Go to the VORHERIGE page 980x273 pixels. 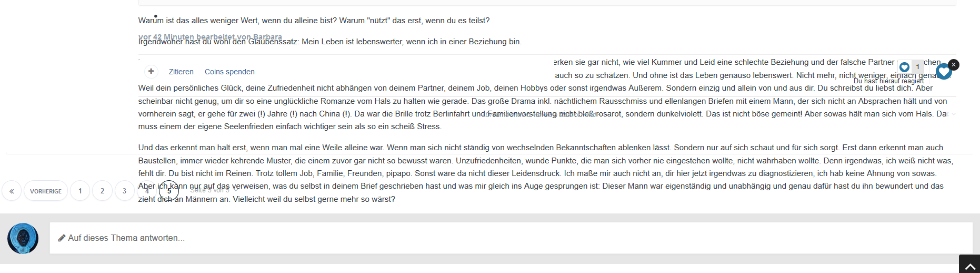coord(46,191)
